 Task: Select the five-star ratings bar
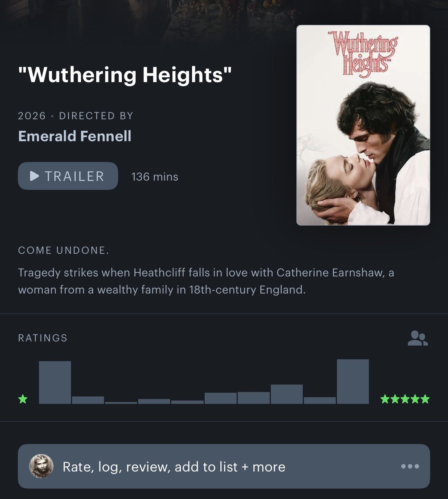(x=353, y=382)
